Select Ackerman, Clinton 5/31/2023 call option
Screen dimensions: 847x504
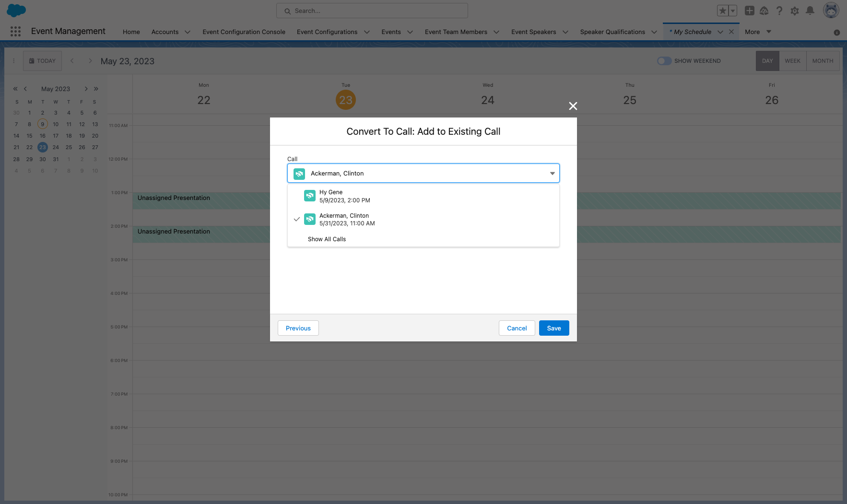click(x=347, y=219)
